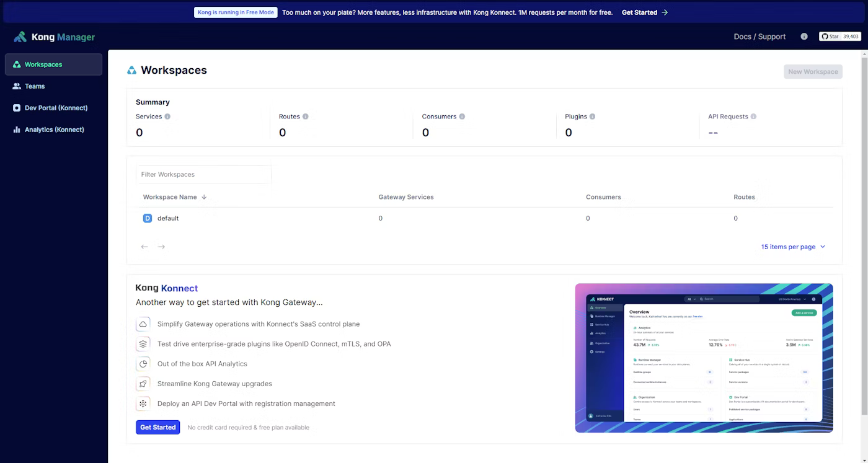The height and width of the screenshot is (463, 868).
Task: Click the info icon next to Plugins
Action: (593, 117)
